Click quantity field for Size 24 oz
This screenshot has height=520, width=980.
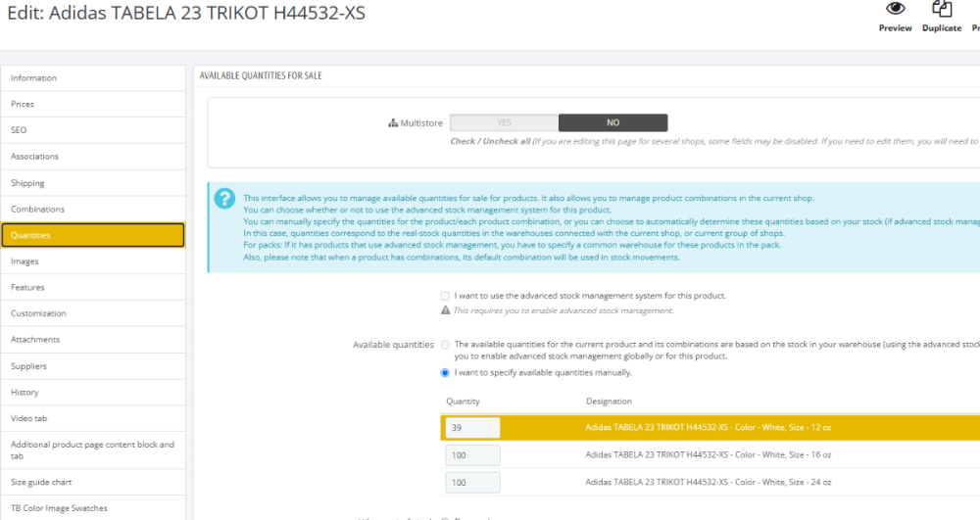472,483
